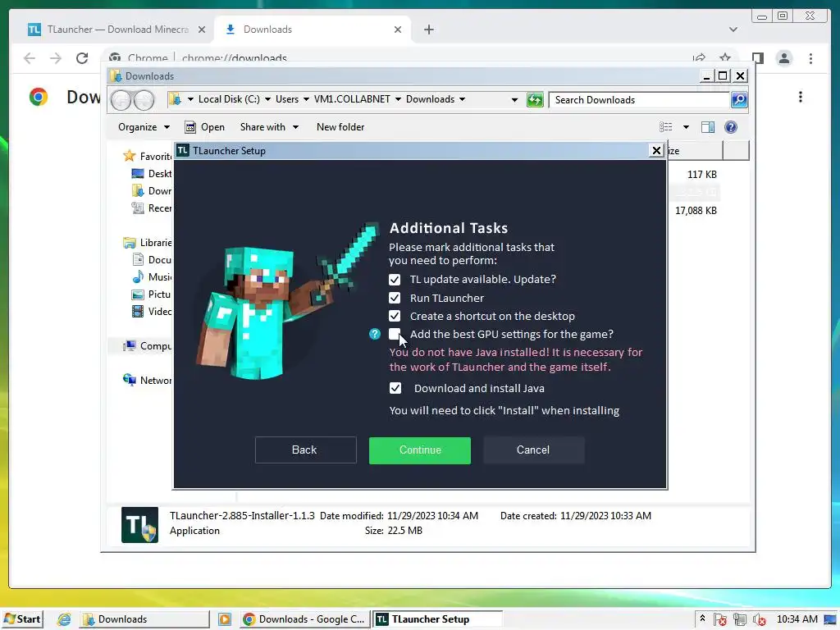Viewport: 840px width, 630px height.
Task: Open Explorer help icon
Action: coord(731,127)
